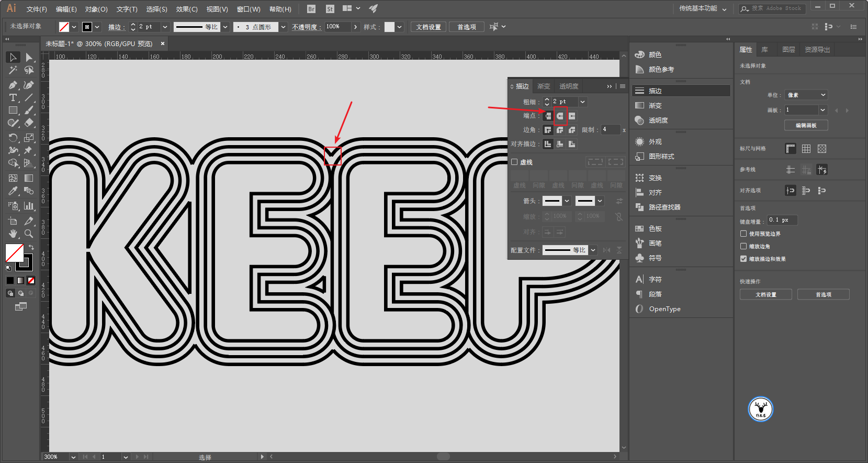Viewport: 868px width, 463px height.
Task: Open the 画板 artboard number dropdown
Action: [822, 110]
